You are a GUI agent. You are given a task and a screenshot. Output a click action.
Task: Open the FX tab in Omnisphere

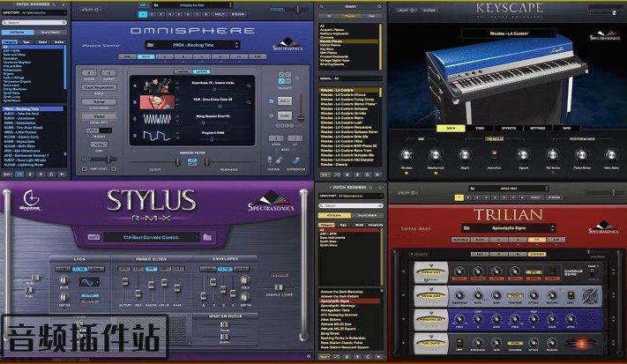[x=239, y=56]
